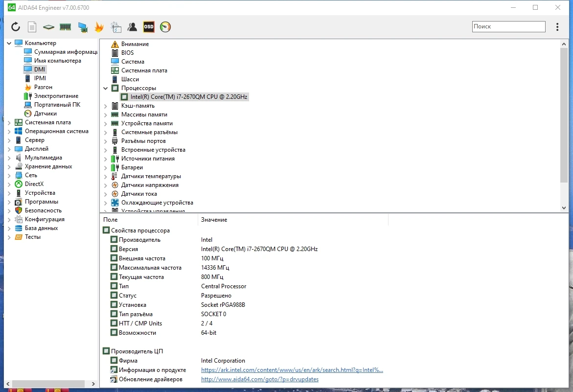Image resolution: width=573 pixels, height=392 pixels.
Task: Click the network computer toolbar icon
Action: (x=83, y=27)
